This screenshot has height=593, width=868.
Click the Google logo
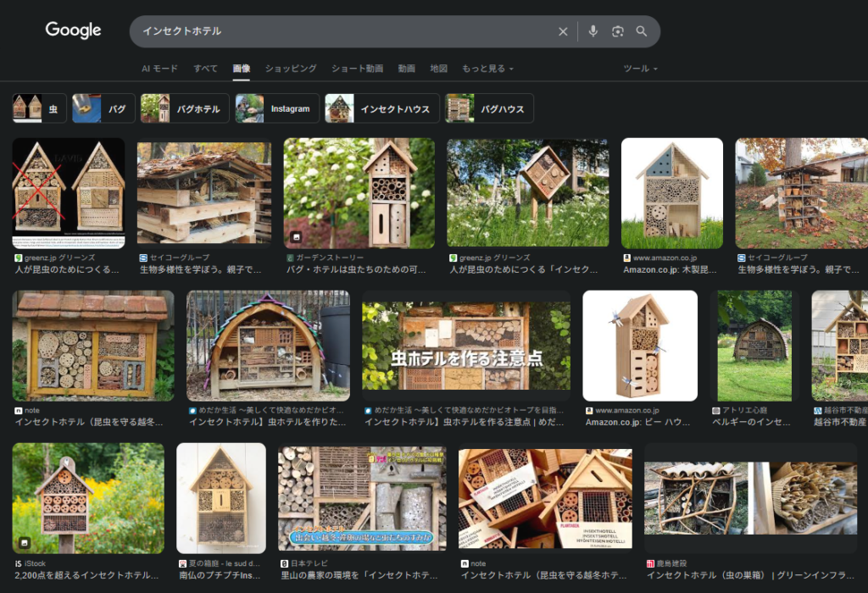click(x=73, y=30)
